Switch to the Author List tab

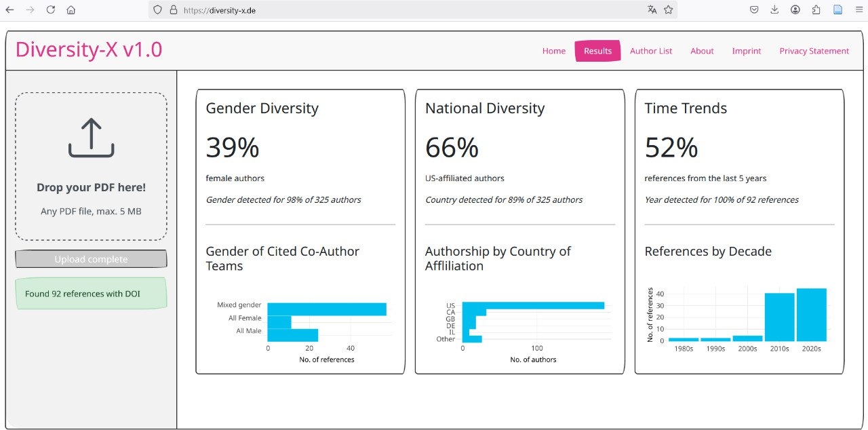coord(651,51)
